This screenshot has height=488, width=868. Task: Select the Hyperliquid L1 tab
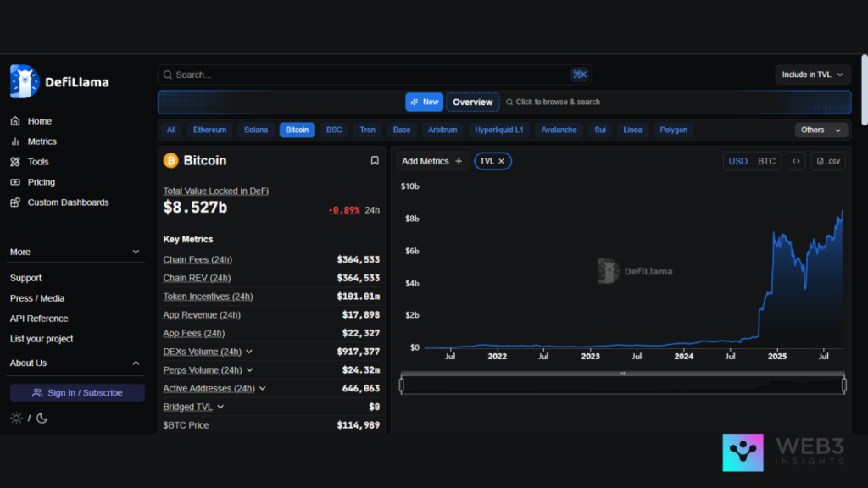click(x=498, y=130)
